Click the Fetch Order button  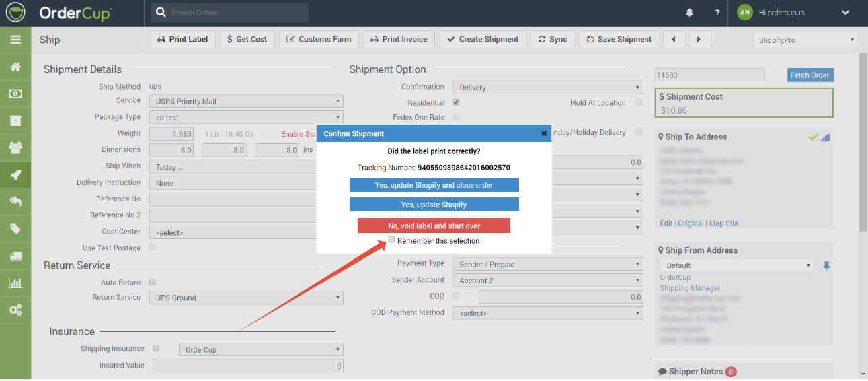click(810, 75)
